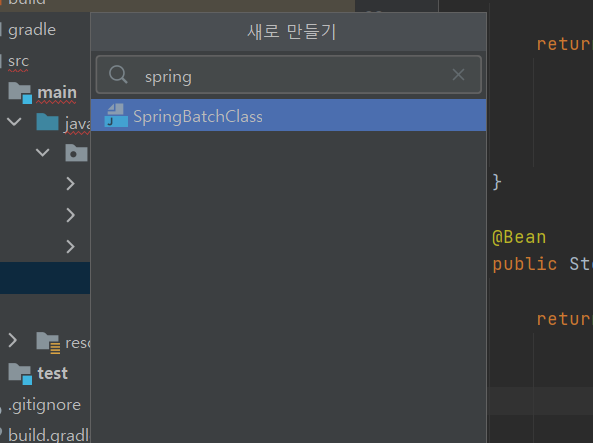This screenshot has width=593, height=443.
Task: Select SpringBatchClass template entry
Action: (x=289, y=116)
